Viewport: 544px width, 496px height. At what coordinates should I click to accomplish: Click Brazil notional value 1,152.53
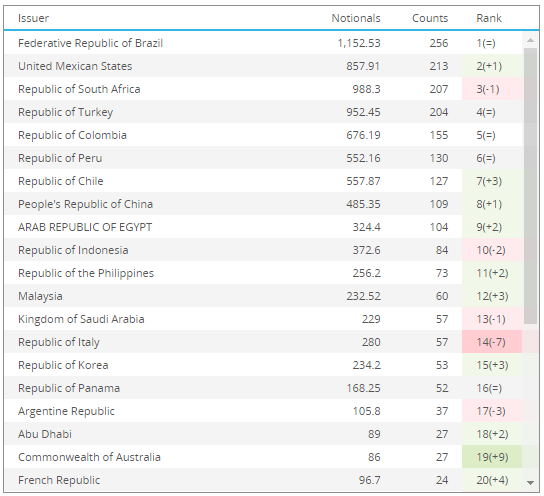click(359, 43)
